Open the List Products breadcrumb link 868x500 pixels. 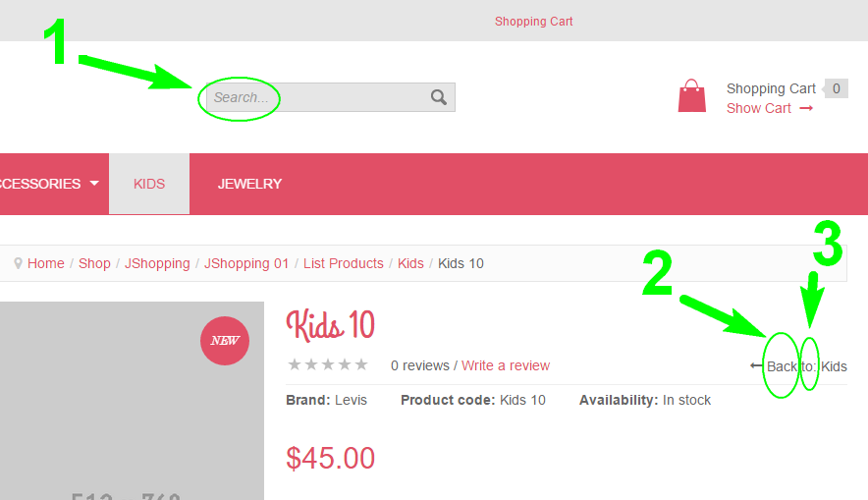tap(343, 263)
